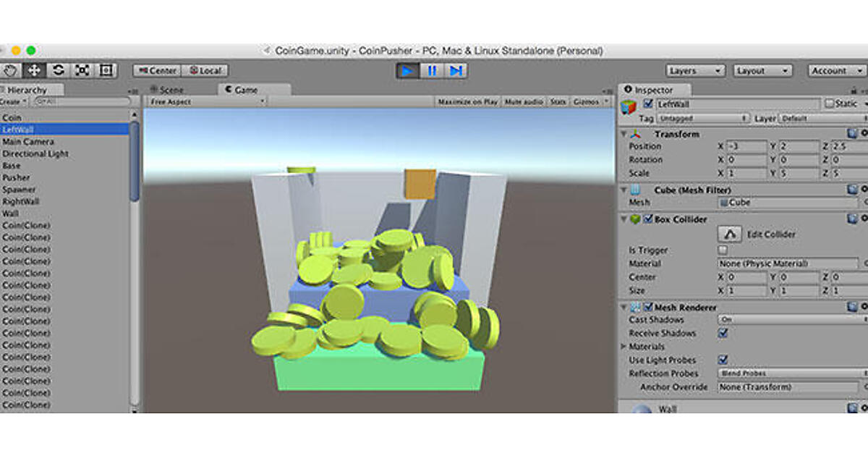Uncheck Receive Shadows checkbox
The width and height of the screenshot is (868, 456).
click(x=723, y=333)
